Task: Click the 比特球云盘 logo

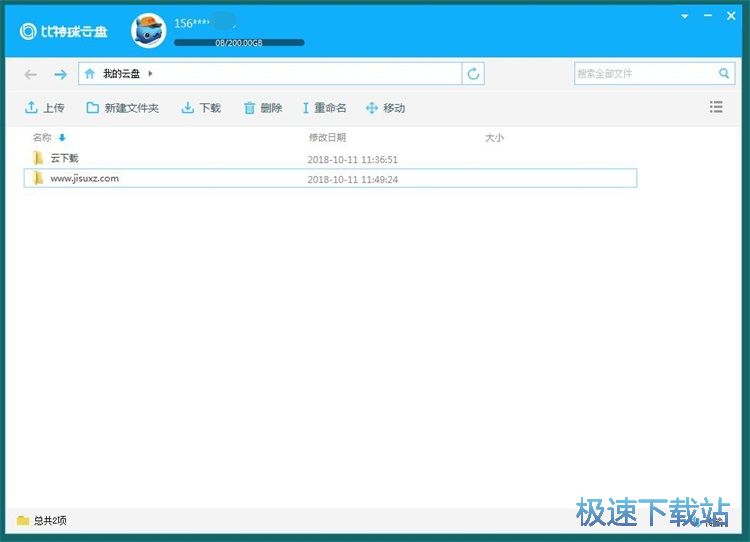Action: tap(64, 32)
